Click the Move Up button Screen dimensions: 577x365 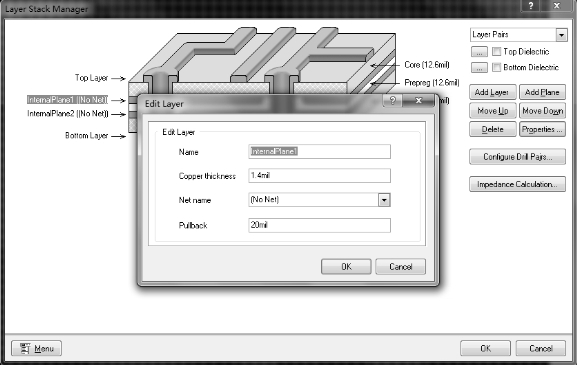[492, 111]
